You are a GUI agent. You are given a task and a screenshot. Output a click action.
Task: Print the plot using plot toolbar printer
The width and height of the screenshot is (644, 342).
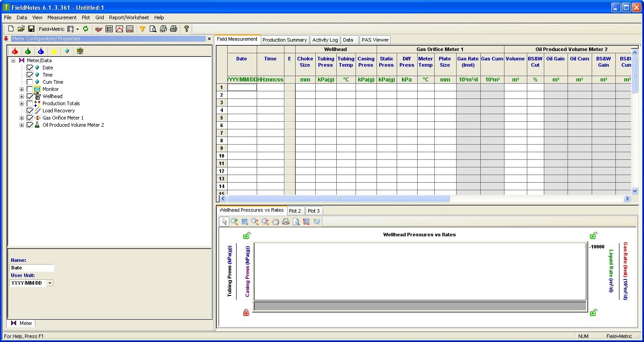(x=286, y=222)
